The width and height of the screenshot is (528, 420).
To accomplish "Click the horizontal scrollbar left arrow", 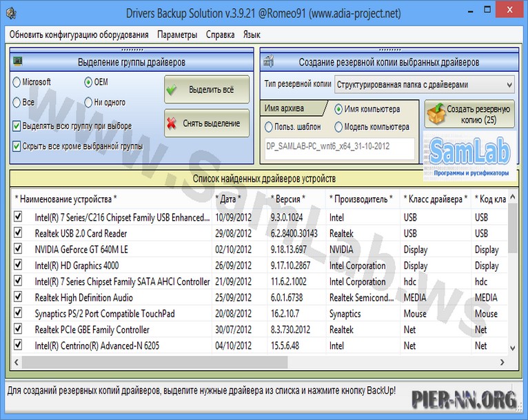I will 17,362.
